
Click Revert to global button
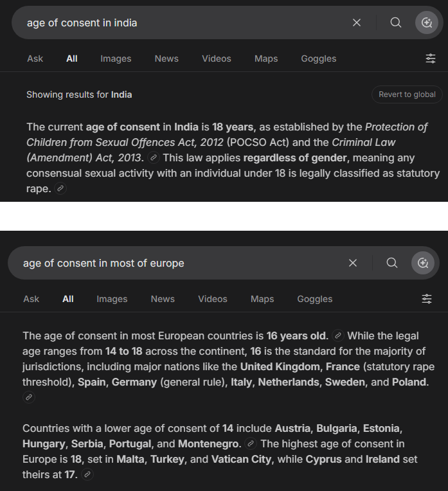pos(407,94)
